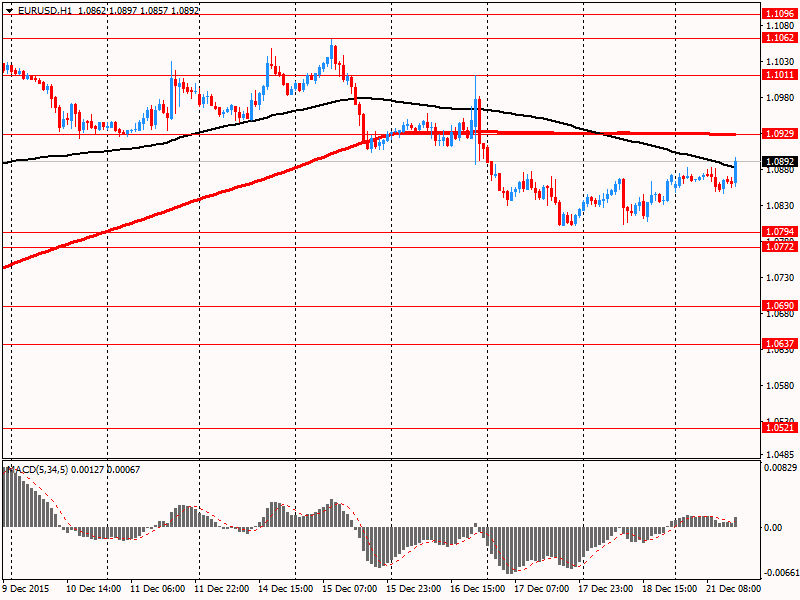Select the 1.0690 price level label

click(x=780, y=306)
